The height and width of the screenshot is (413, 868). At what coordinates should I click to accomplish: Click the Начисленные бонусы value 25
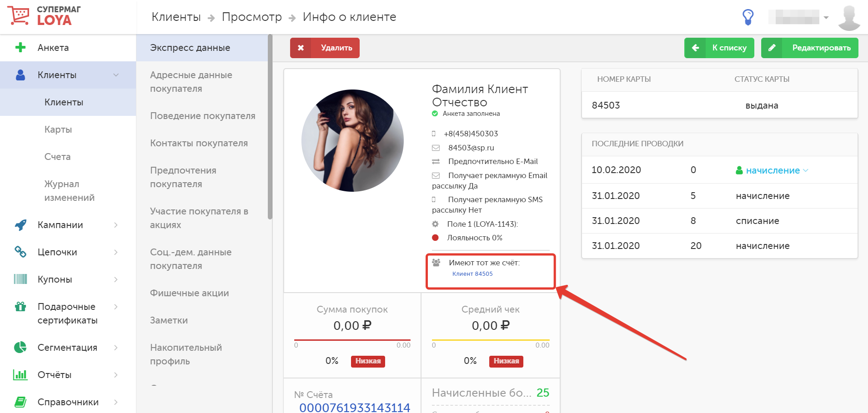(x=543, y=393)
